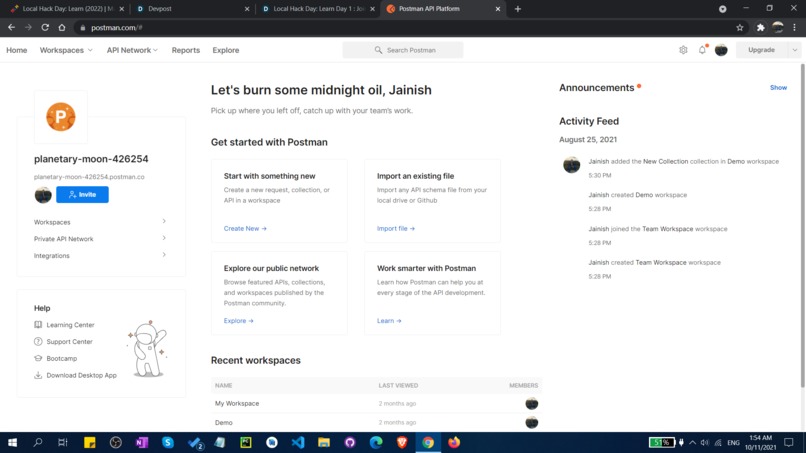Click the Import file link
This screenshot has width=806, height=453.
pos(396,228)
